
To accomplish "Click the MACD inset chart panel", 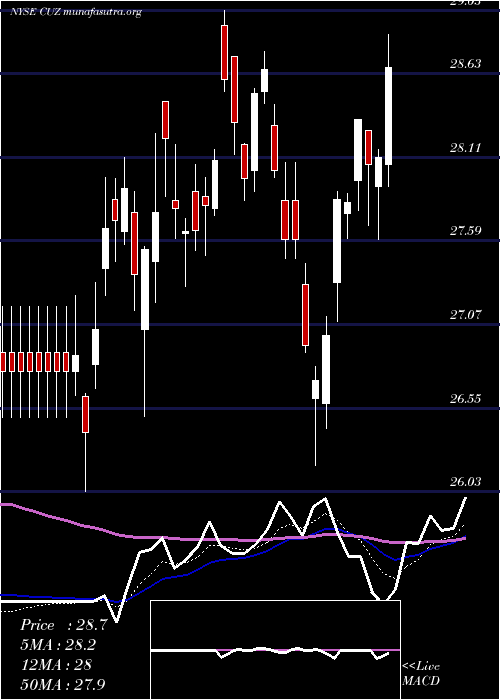I will click(275, 650).
